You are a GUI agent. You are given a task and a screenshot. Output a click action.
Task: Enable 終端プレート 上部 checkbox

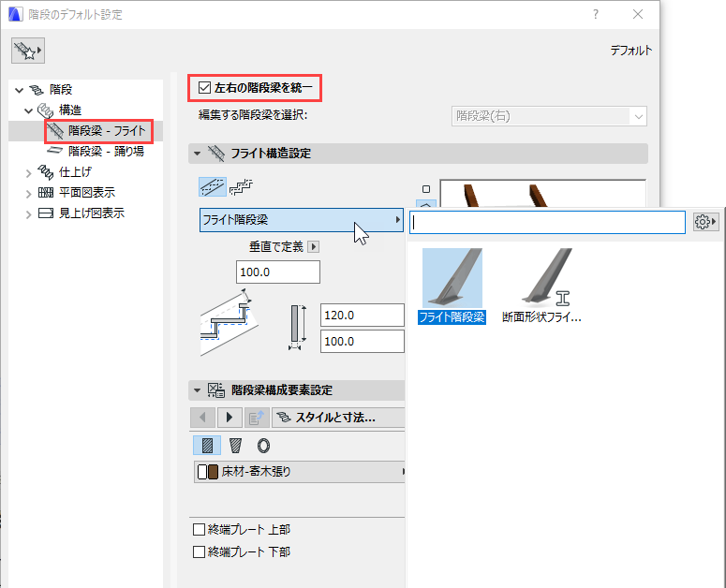pyautogui.click(x=200, y=529)
